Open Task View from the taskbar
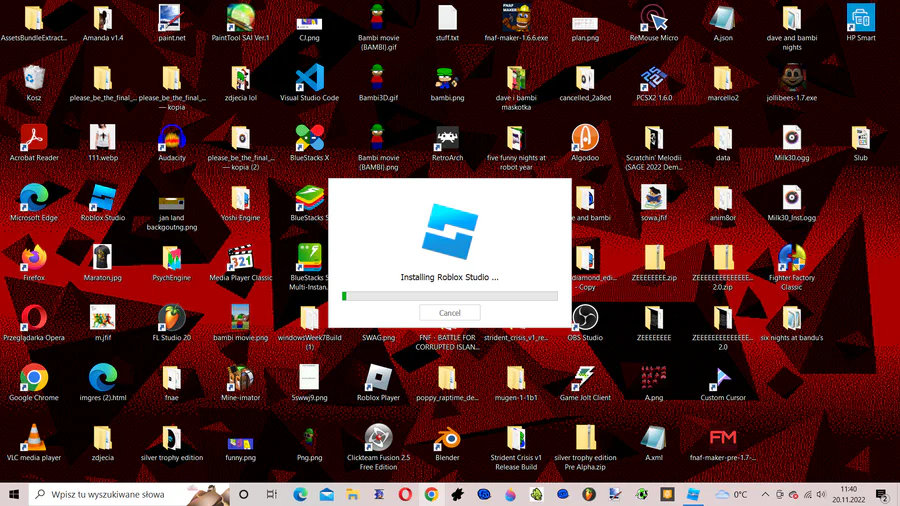This screenshot has width=900, height=506. coord(271,494)
